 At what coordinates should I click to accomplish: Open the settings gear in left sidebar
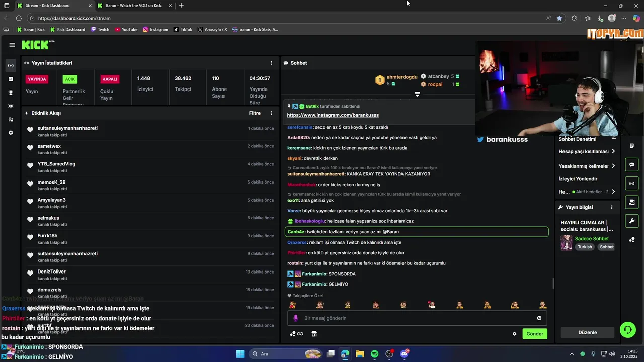[x=11, y=133]
